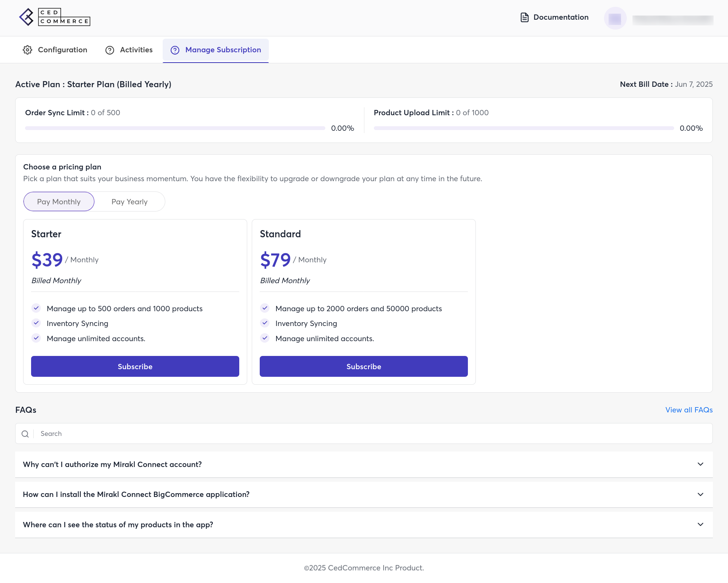Click the Configuration gear icon
The width and height of the screenshot is (728, 583).
point(27,50)
